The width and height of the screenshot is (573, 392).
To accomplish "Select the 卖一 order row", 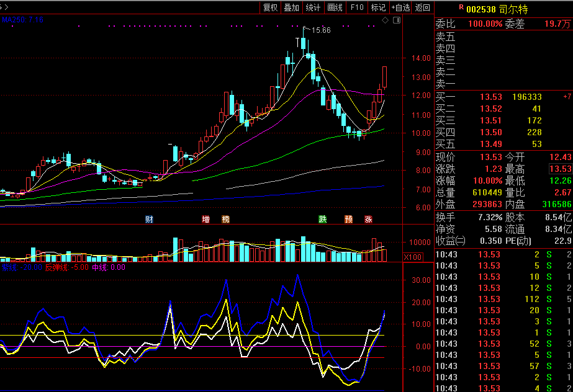I will [x=503, y=84].
